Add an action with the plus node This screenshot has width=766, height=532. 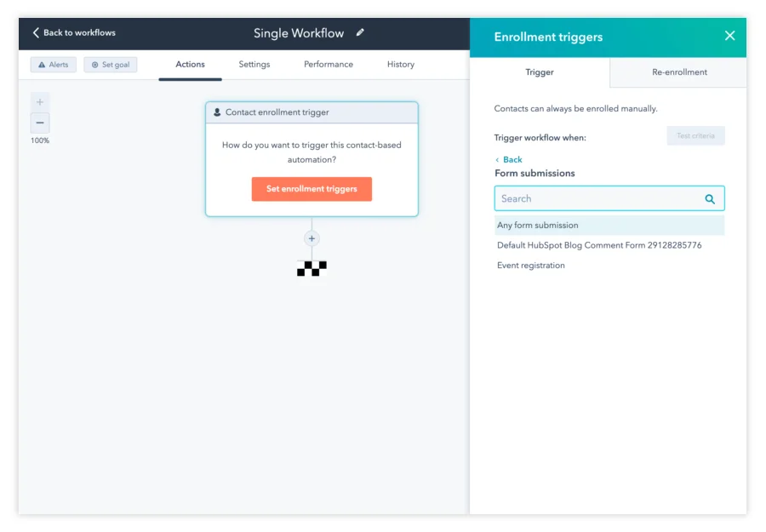tap(312, 238)
